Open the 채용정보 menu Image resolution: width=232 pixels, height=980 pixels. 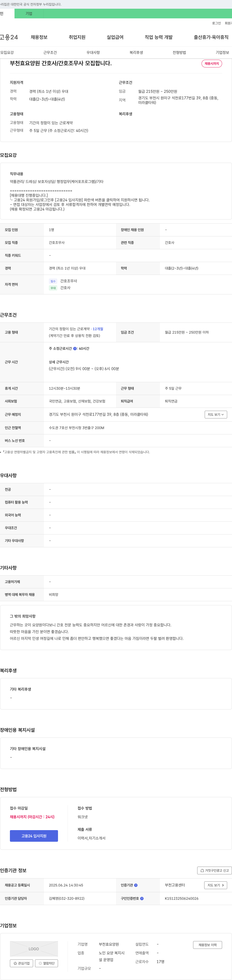[39, 37]
